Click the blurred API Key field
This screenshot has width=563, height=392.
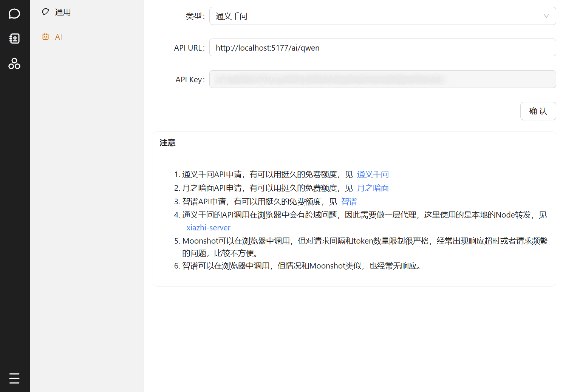pyautogui.click(x=382, y=79)
